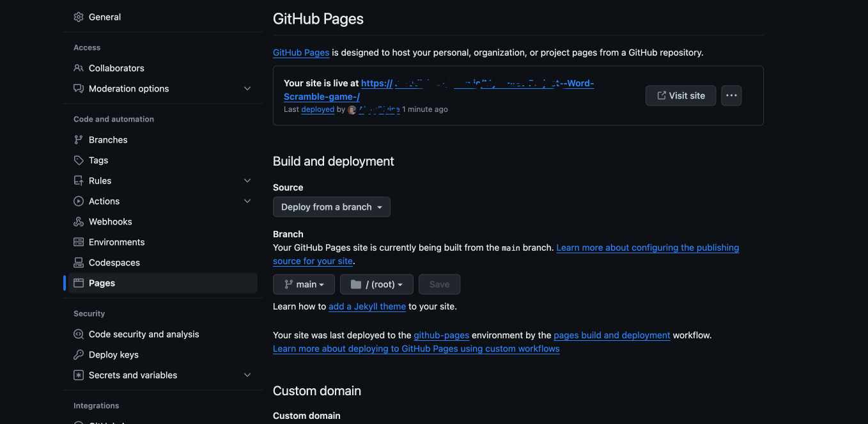Click the 'Build and deployment' heading

coord(334,162)
